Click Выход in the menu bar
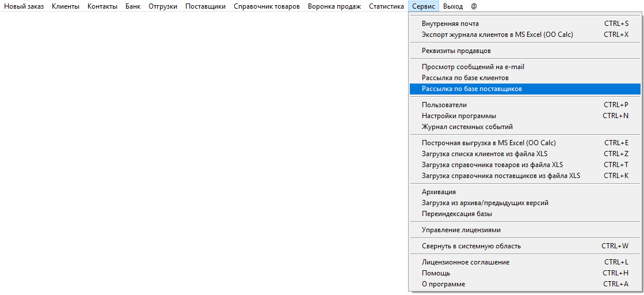This screenshot has height=295, width=644. (x=453, y=6)
